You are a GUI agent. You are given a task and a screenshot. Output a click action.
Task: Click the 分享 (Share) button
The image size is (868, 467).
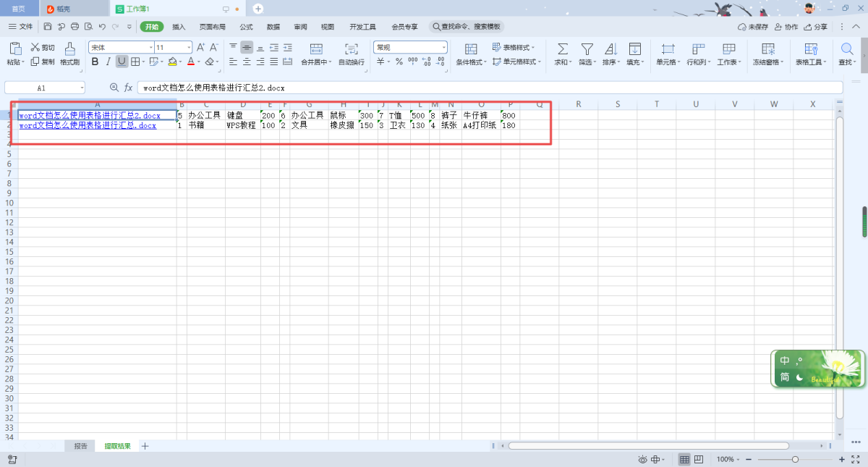coord(816,27)
